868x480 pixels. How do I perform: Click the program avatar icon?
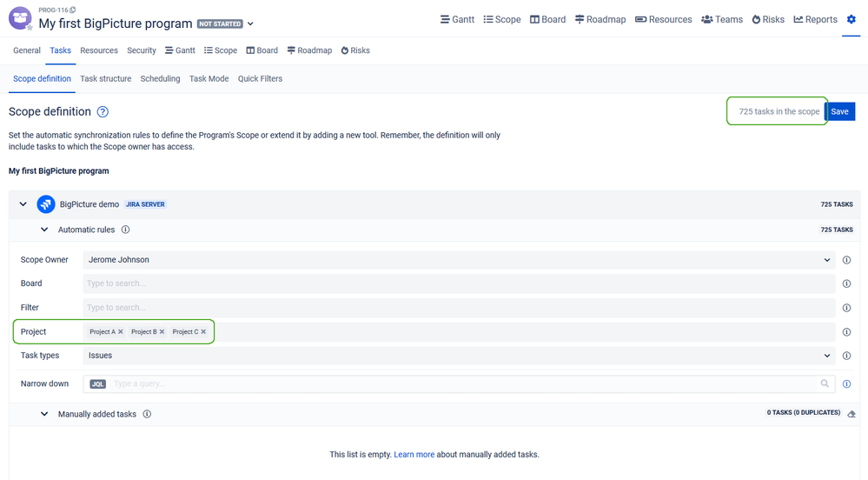20,18
